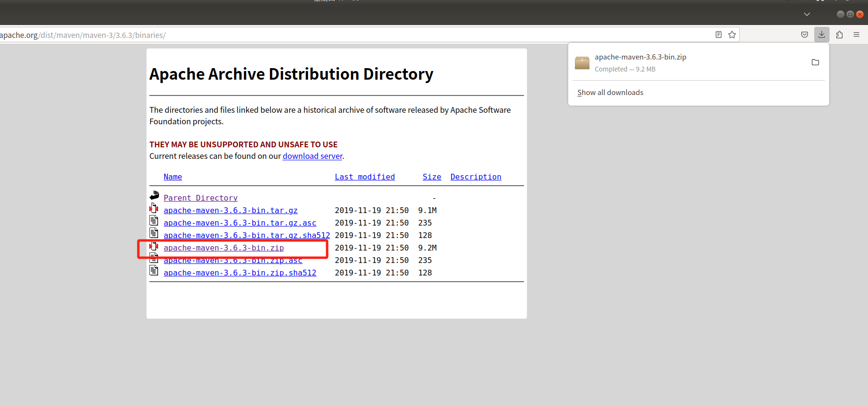Click the file icon beside bin.tar.gz.sha512

[154, 233]
